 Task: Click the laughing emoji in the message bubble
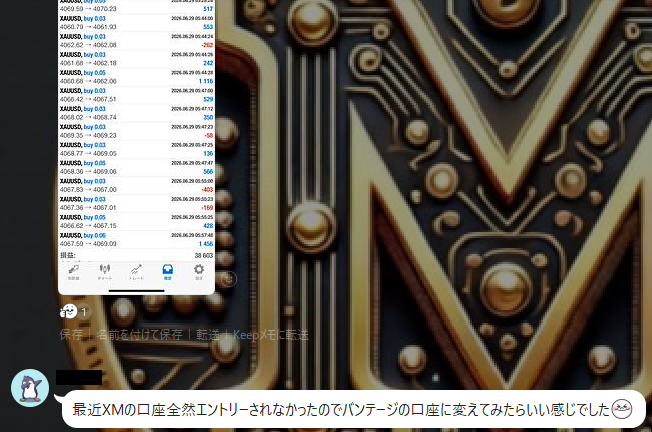tap(622, 409)
